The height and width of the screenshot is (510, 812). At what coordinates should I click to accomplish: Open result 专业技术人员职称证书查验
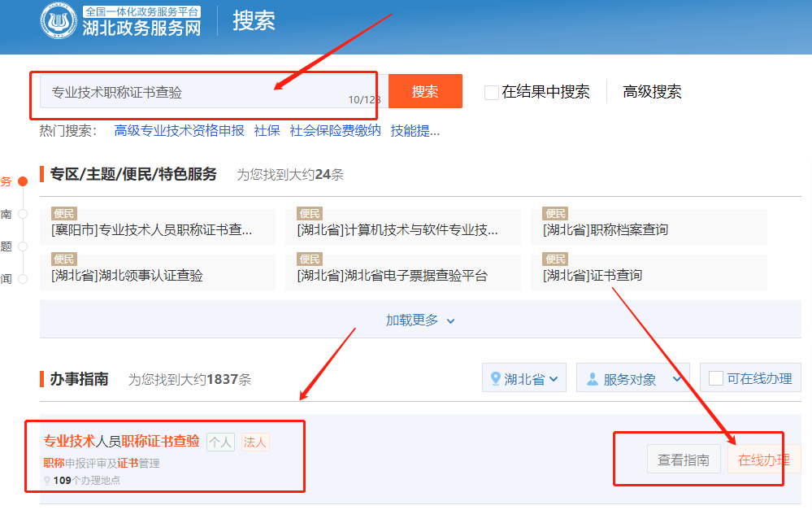(121, 441)
